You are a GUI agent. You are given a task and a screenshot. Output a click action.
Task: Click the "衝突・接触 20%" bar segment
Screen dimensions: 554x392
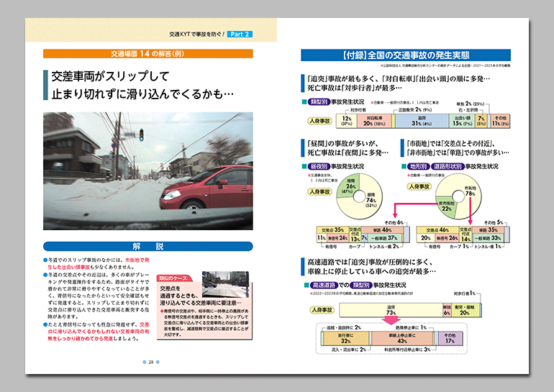click(465, 310)
